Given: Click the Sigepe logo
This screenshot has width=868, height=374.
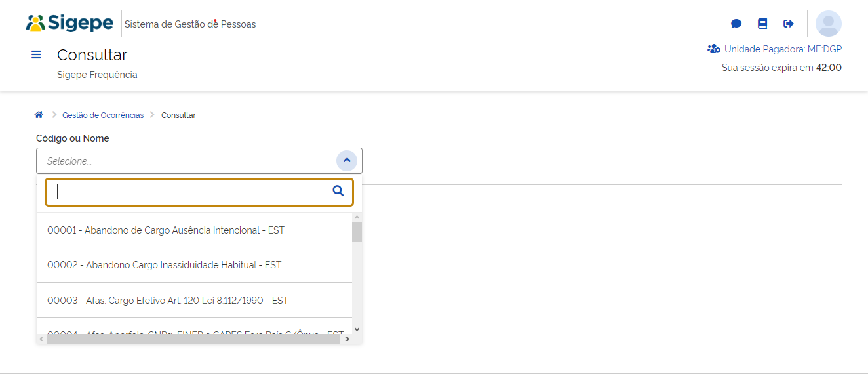Looking at the screenshot, I should click(69, 23).
